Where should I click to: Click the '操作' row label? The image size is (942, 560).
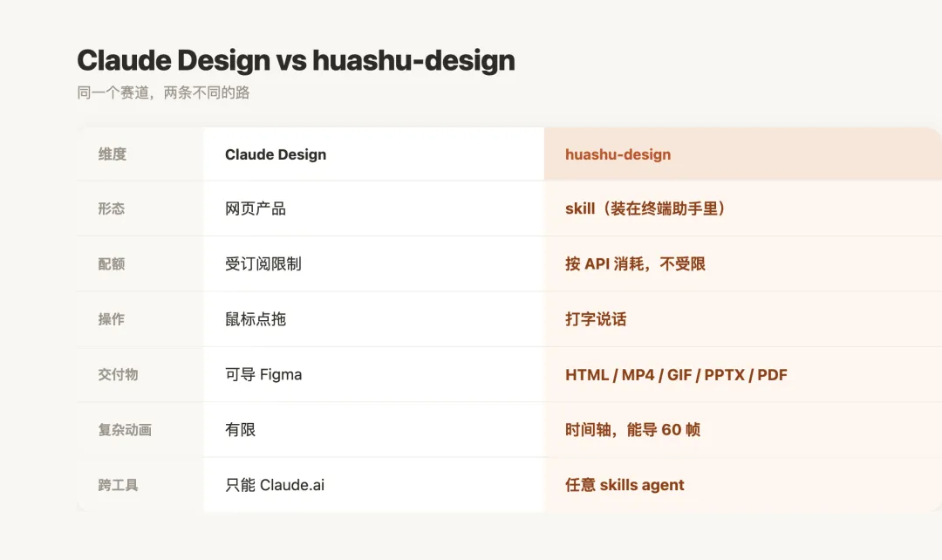[x=112, y=319]
